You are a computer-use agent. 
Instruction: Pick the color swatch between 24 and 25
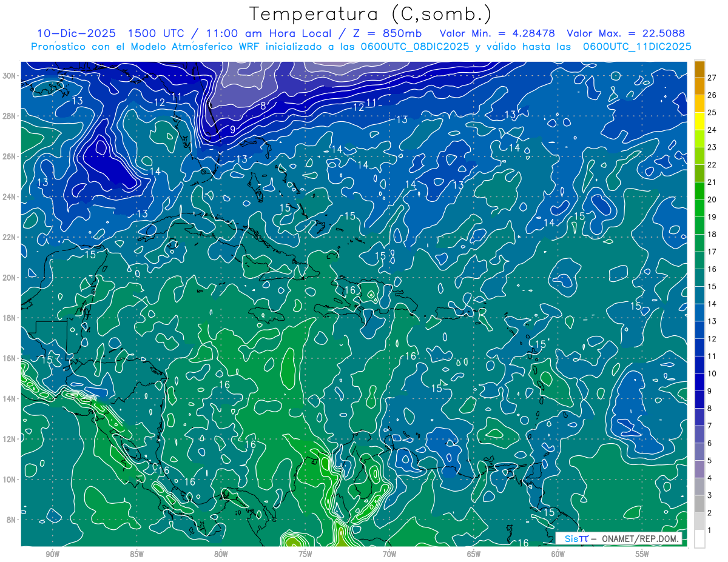699,121
